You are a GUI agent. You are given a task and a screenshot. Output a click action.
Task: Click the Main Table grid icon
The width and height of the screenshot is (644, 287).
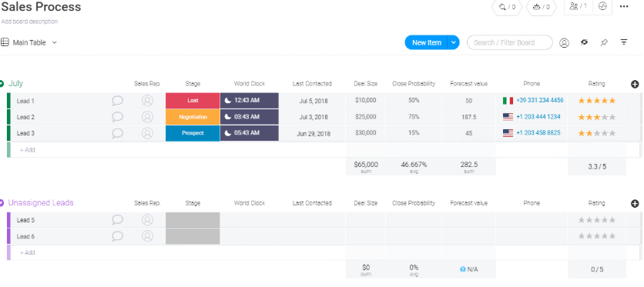[5, 42]
